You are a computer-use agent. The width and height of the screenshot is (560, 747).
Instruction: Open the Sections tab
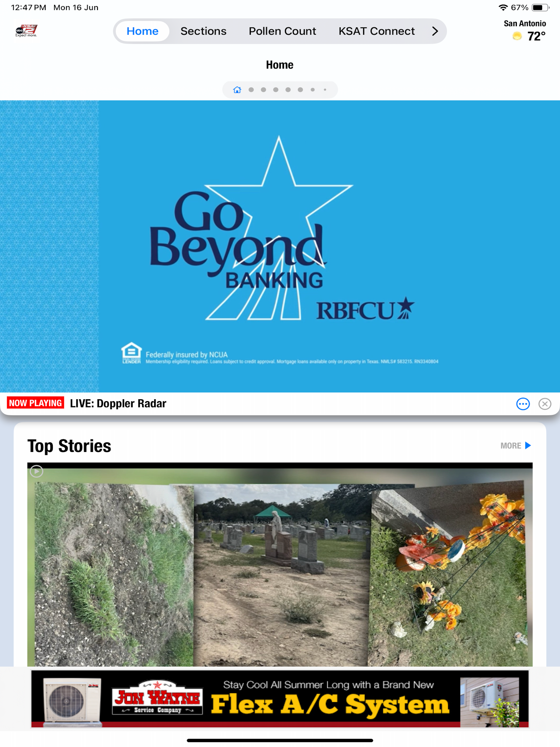203,31
